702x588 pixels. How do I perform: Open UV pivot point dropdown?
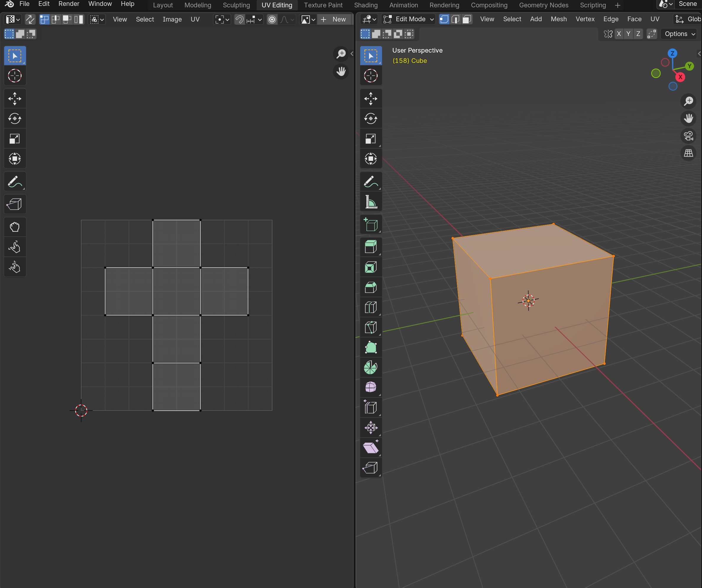coord(222,20)
